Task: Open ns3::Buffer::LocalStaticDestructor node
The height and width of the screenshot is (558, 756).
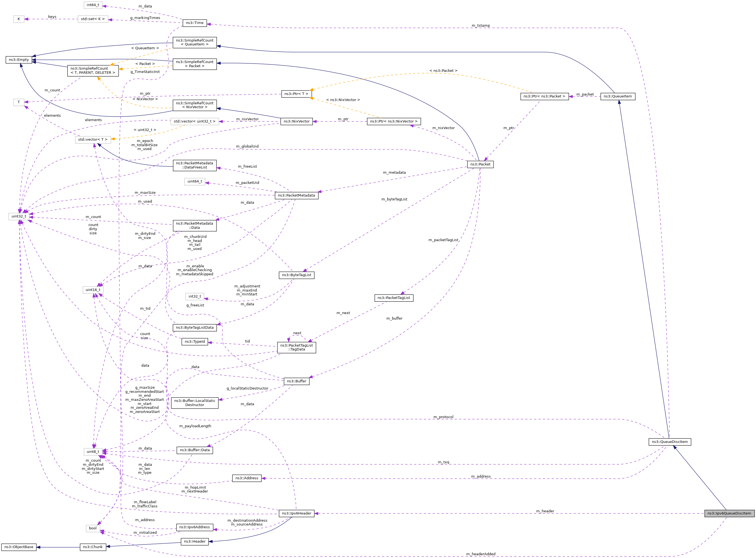Action: pyautogui.click(x=194, y=403)
